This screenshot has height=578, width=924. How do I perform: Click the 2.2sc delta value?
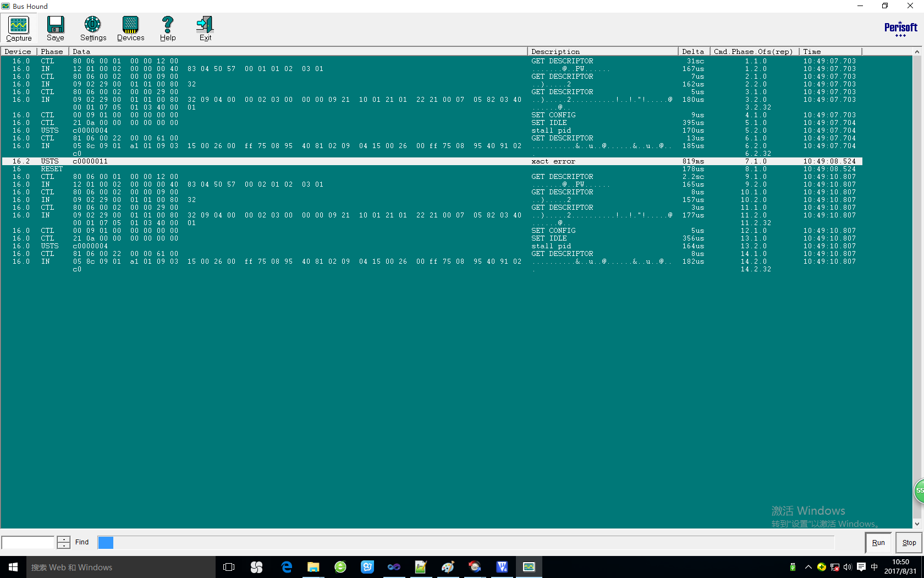point(693,177)
